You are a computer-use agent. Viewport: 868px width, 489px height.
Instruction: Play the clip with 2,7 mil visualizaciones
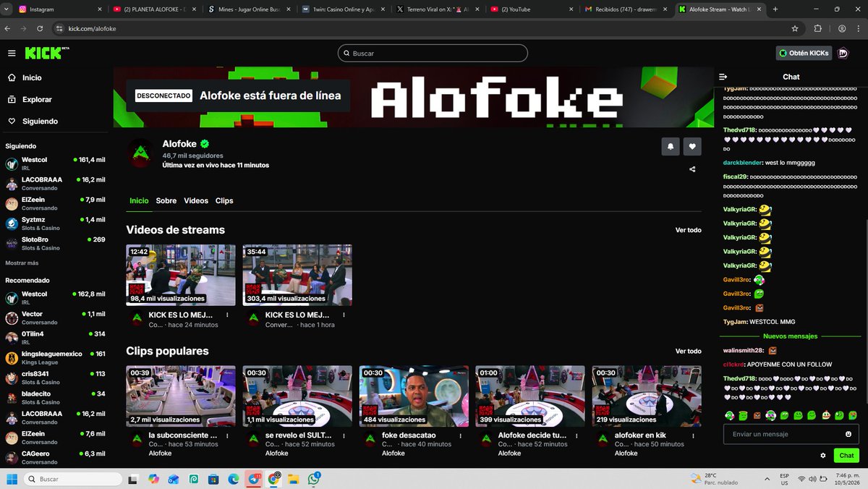(x=181, y=396)
